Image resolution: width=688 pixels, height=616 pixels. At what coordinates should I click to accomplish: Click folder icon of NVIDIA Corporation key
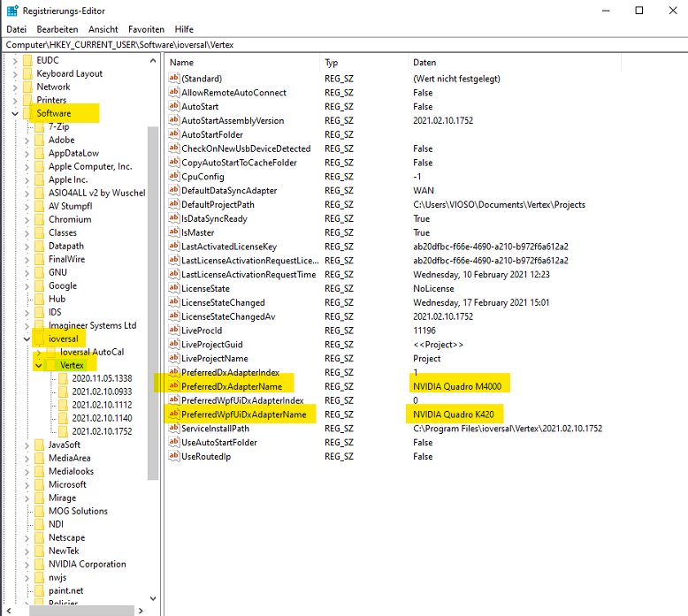(40, 564)
